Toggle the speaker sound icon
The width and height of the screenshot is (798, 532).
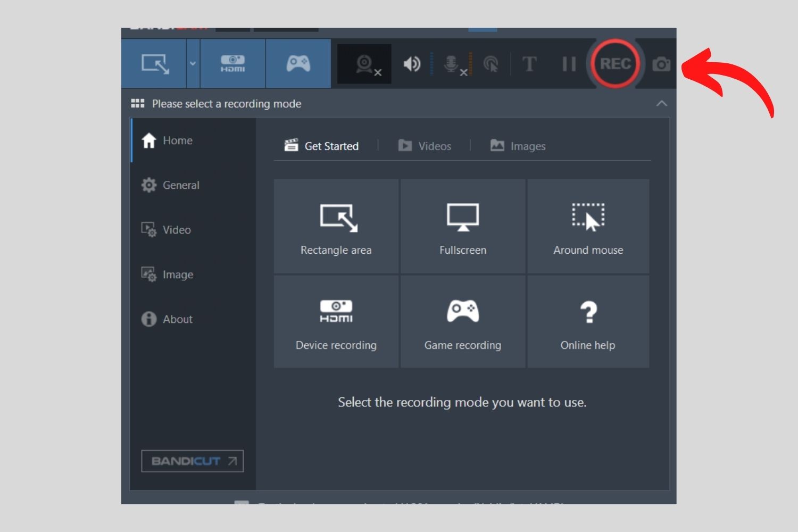(x=412, y=64)
